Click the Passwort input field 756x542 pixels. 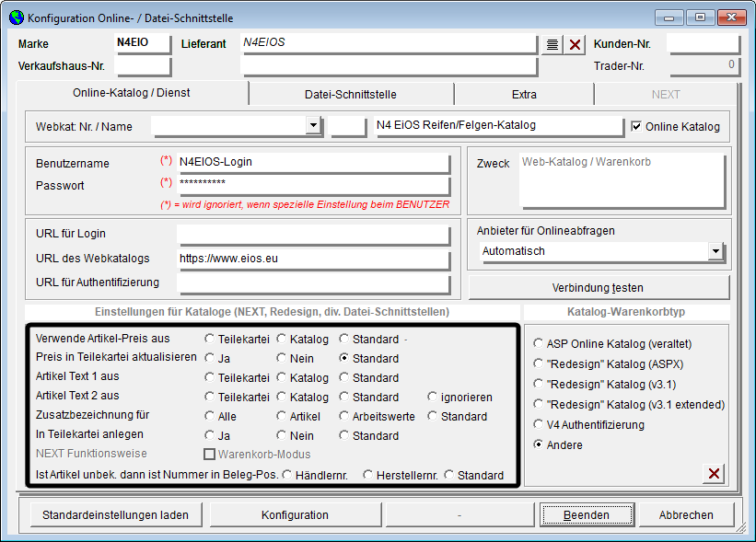pos(313,185)
